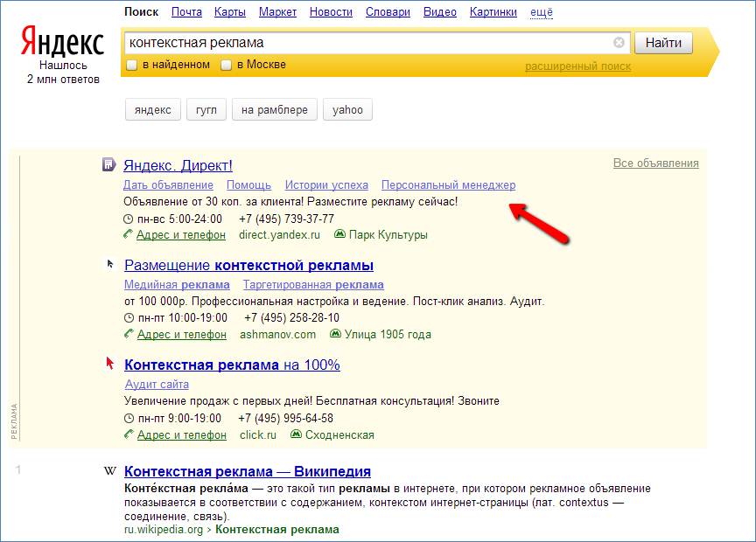Viewport: 756px width, 542px height.
Task: Click the Wikipedia W favicon
Action: [x=110, y=470]
